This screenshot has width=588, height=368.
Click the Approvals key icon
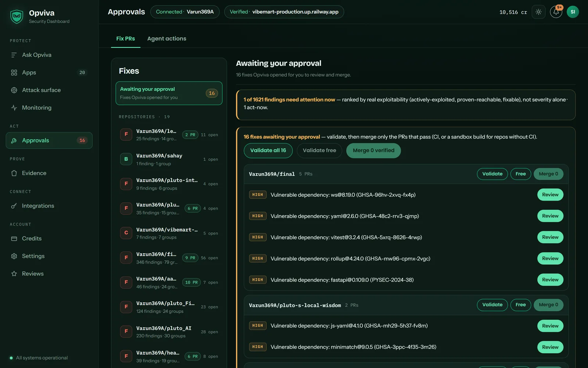click(x=14, y=141)
